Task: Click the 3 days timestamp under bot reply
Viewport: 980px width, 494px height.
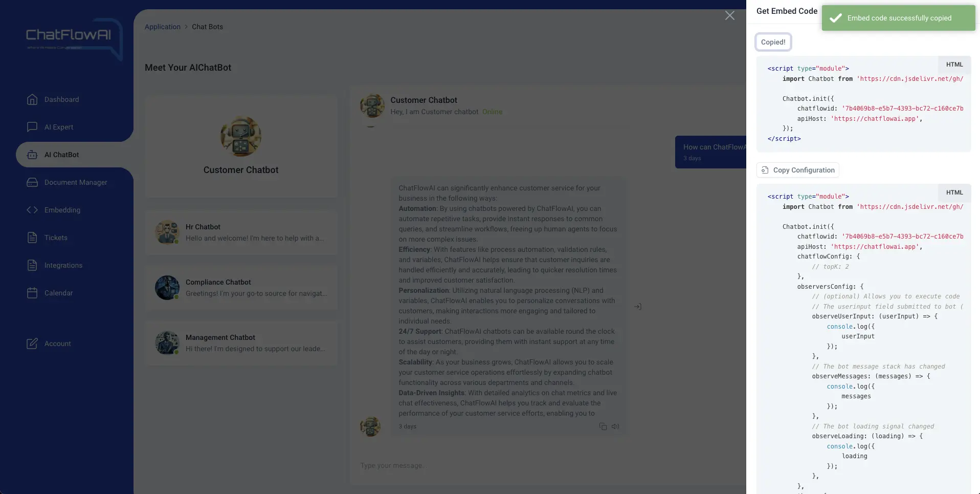Action: [x=408, y=426]
